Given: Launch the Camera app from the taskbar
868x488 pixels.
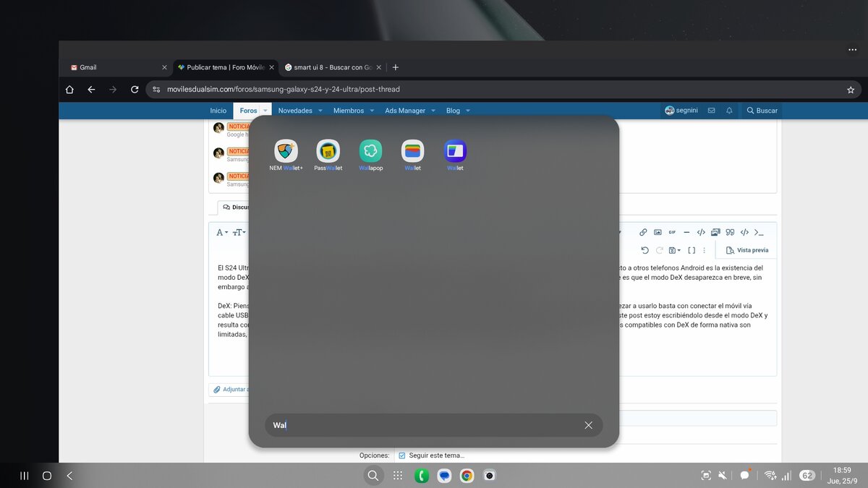Looking at the screenshot, I should click(490, 476).
